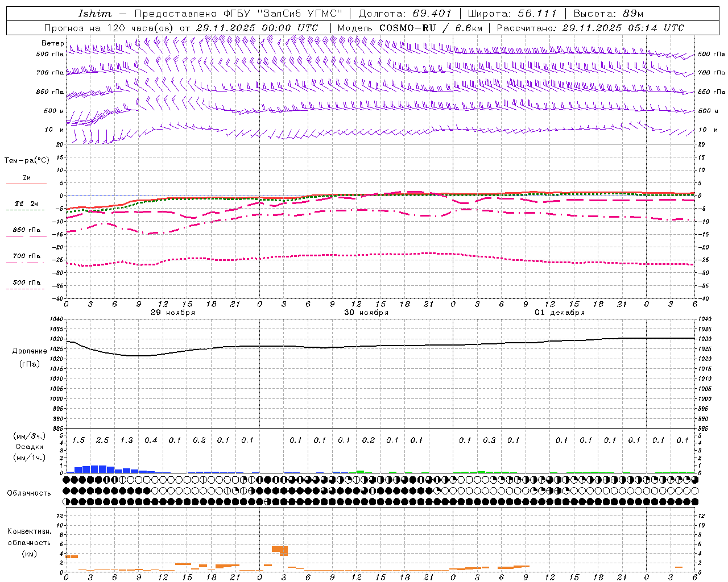Click the elevation value "Высота: 89м"
Image resolution: width=728 pixels, height=582 pixels.
[609, 14]
